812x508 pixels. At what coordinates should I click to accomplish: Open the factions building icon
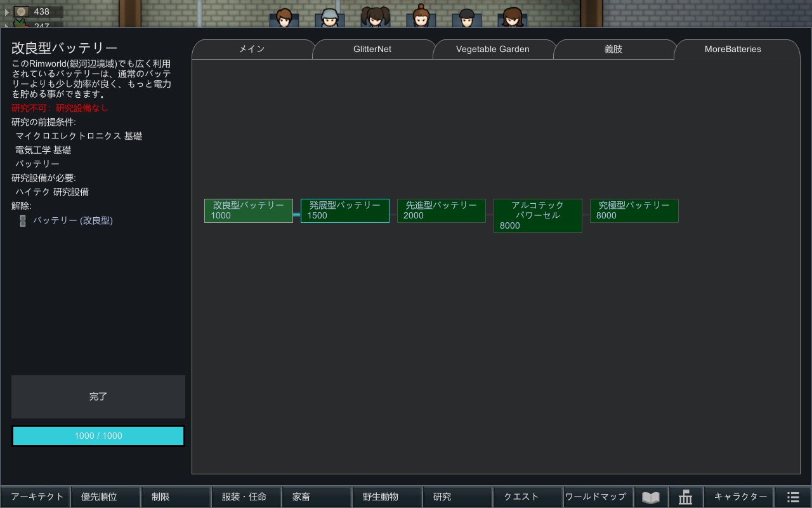[685, 497]
